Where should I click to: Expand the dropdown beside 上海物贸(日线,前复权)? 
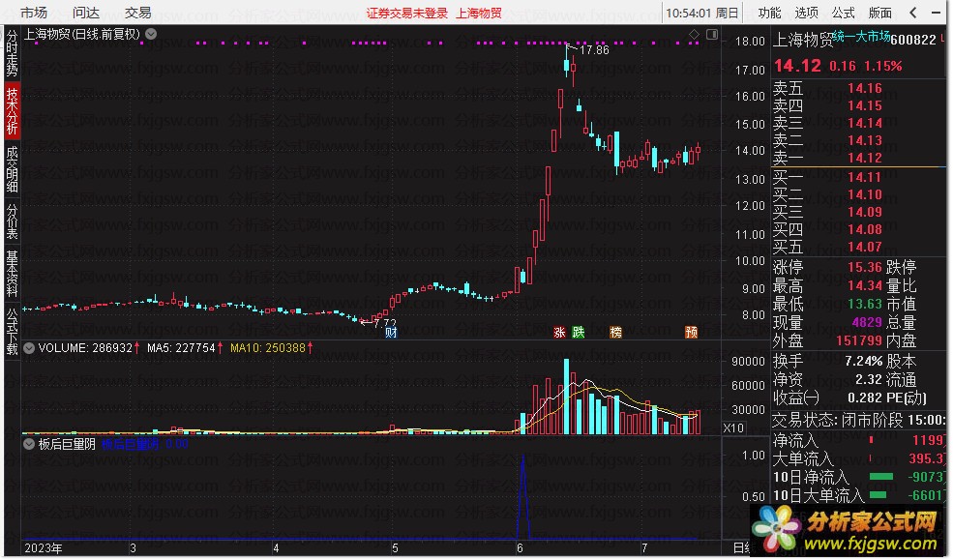[x=151, y=34]
